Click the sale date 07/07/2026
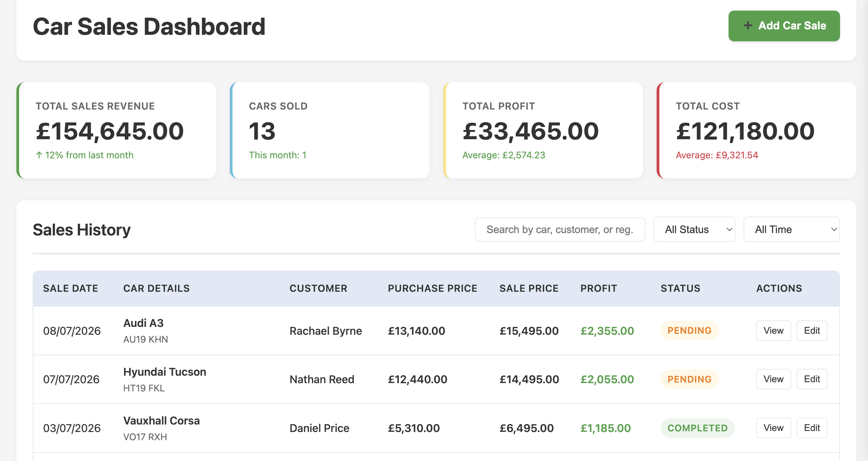 point(71,379)
